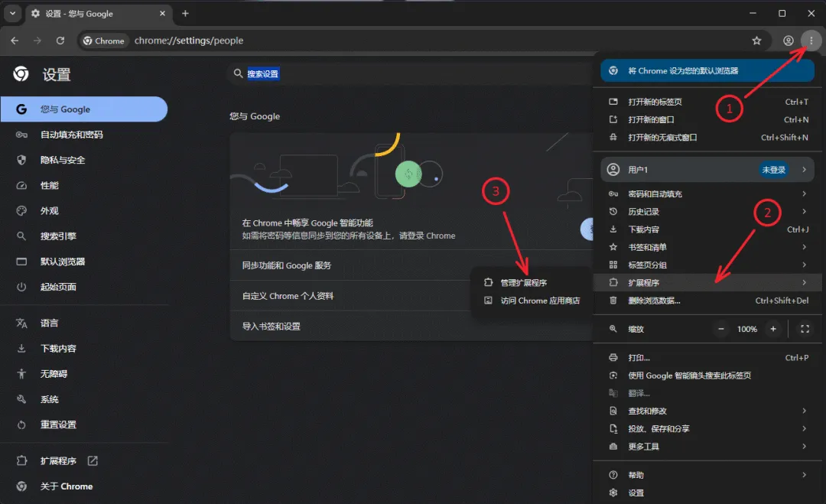Toggle fullscreen mode icon in zoom row
The width and height of the screenshot is (826, 504).
click(805, 329)
